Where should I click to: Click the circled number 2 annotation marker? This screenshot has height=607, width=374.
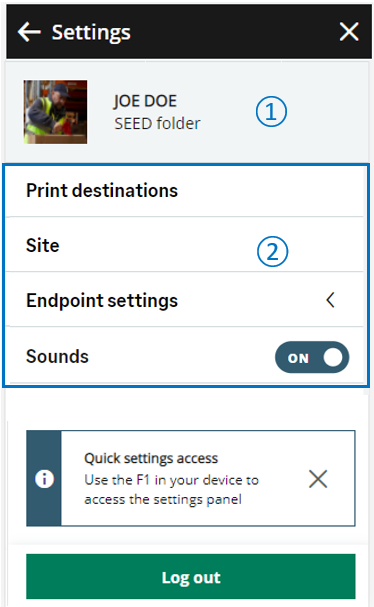272,252
